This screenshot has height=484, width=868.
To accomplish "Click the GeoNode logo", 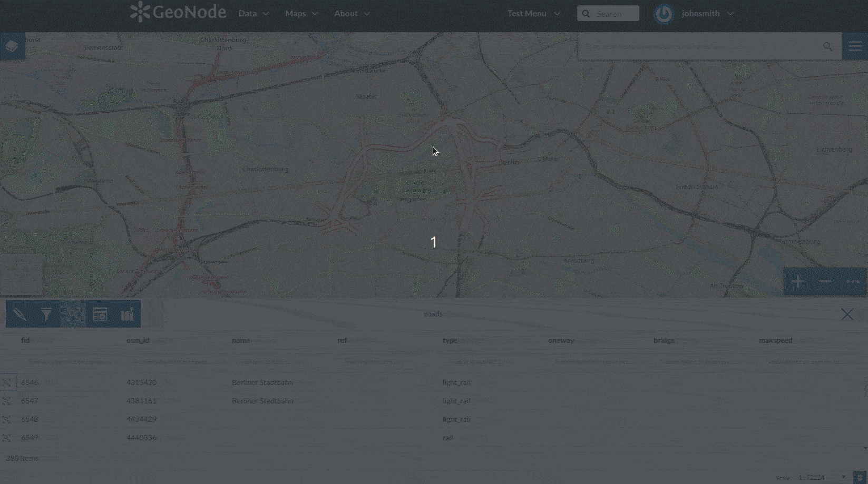I will [x=178, y=12].
